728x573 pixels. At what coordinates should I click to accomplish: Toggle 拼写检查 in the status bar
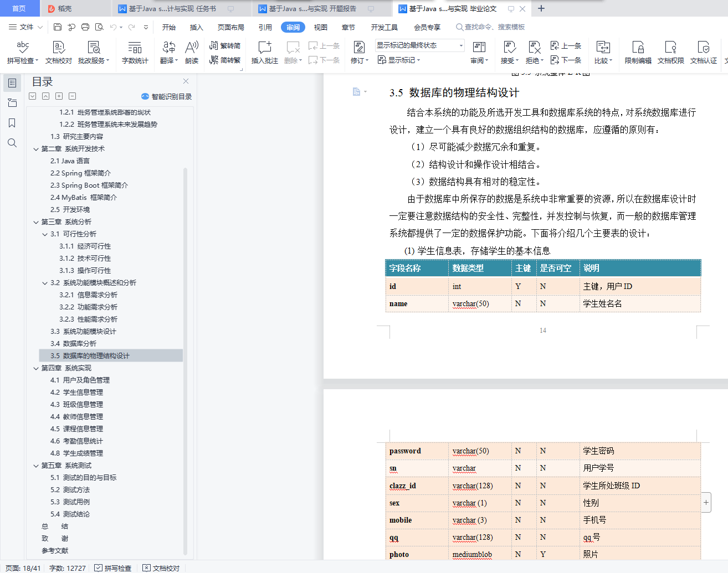[x=113, y=568]
